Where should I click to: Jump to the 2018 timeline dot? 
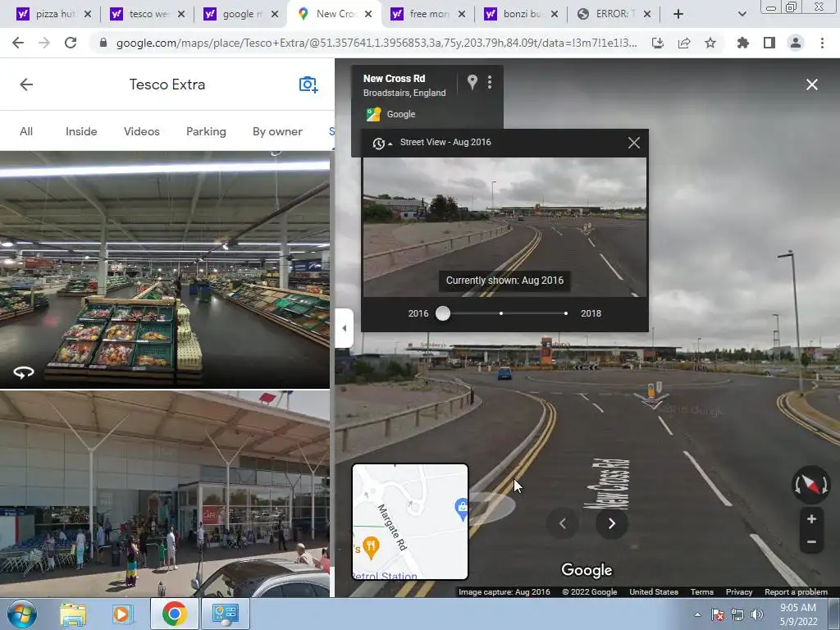click(566, 313)
